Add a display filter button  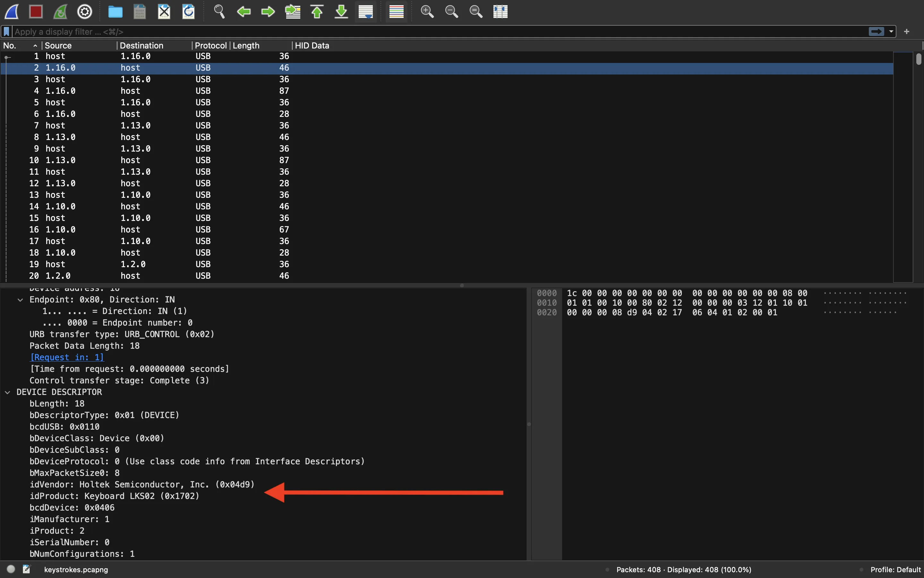pos(907,31)
